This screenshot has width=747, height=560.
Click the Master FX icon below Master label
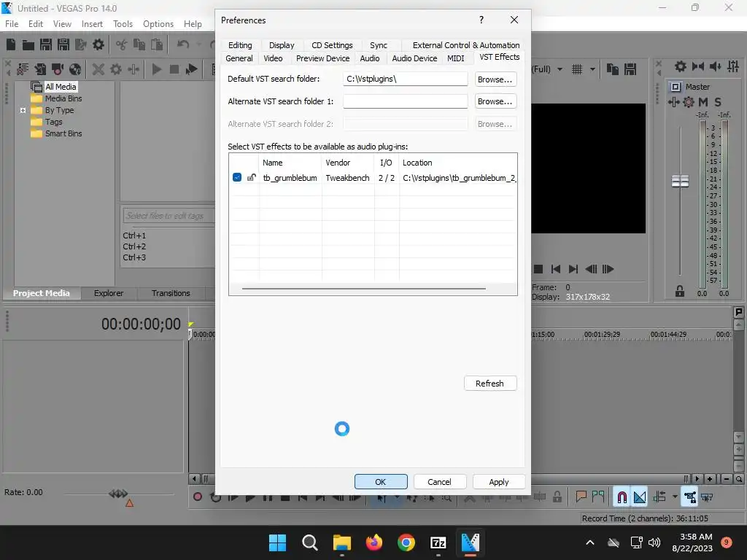point(673,102)
